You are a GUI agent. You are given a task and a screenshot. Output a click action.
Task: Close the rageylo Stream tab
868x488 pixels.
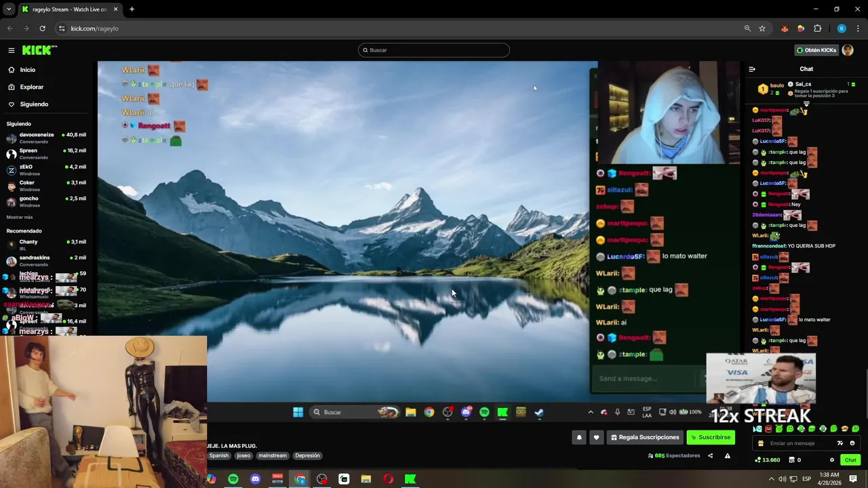(x=115, y=9)
